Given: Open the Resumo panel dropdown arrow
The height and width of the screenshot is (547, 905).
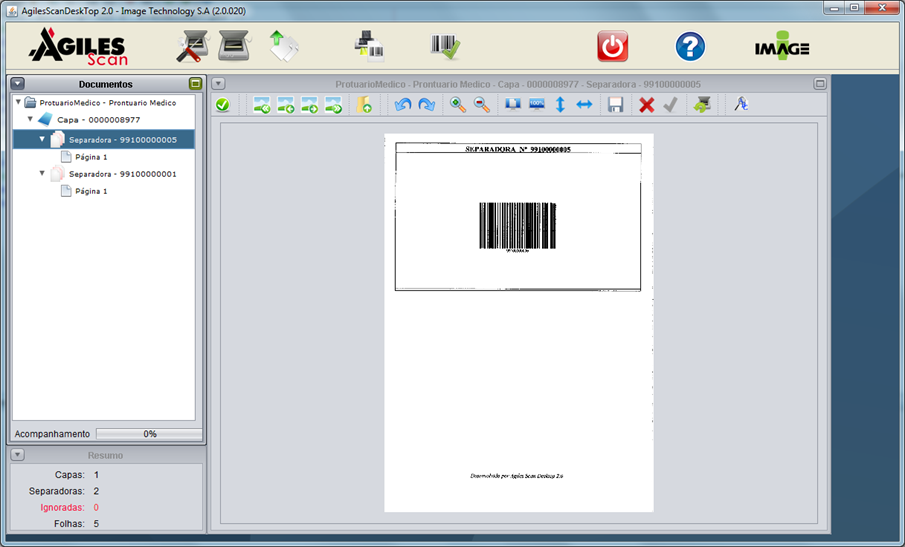Looking at the screenshot, I should 17,455.
